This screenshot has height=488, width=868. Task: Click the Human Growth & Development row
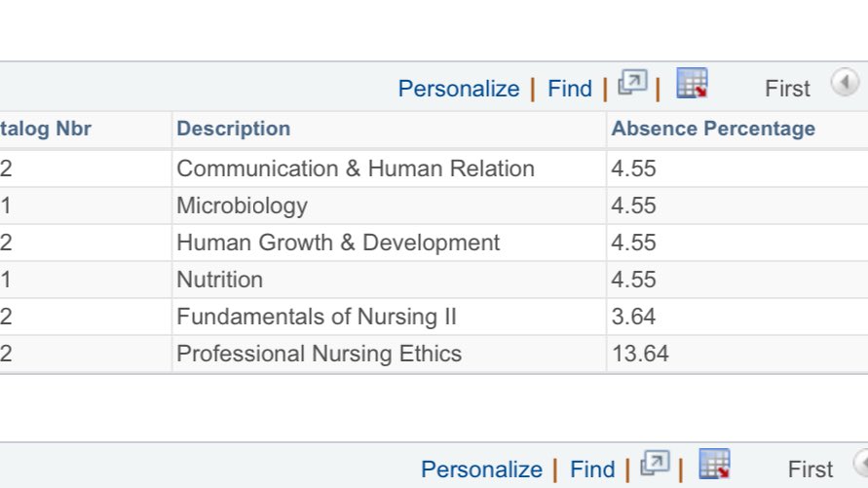pyautogui.click(x=337, y=243)
